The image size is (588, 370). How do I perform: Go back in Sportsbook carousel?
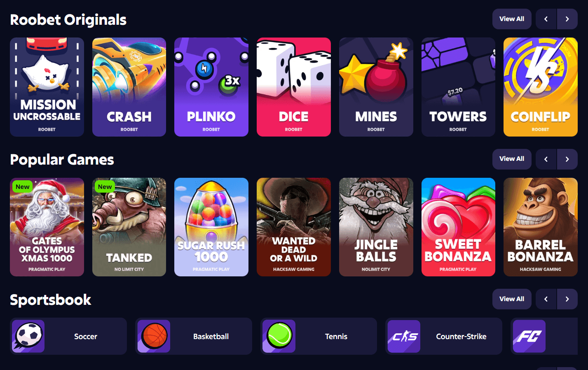coord(546,299)
